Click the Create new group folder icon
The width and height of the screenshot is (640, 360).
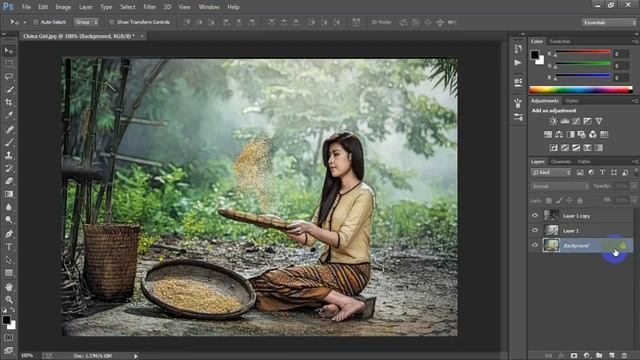[599, 356]
